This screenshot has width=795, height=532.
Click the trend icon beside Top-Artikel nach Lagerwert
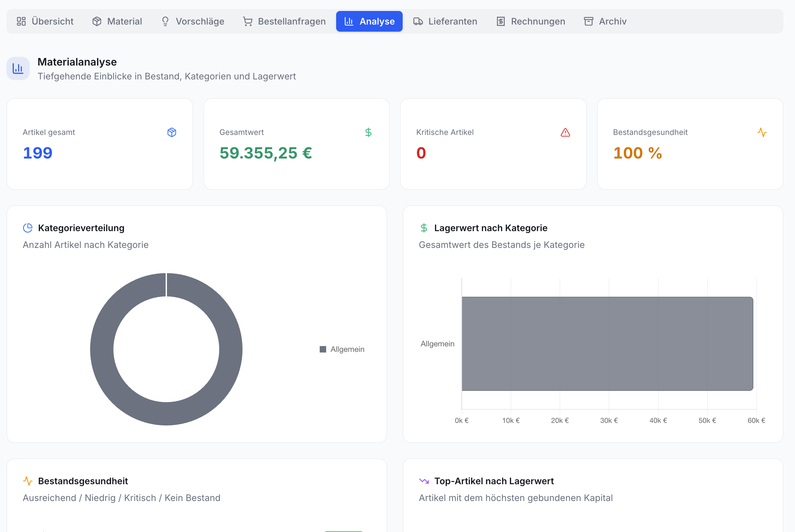tap(424, 481)
